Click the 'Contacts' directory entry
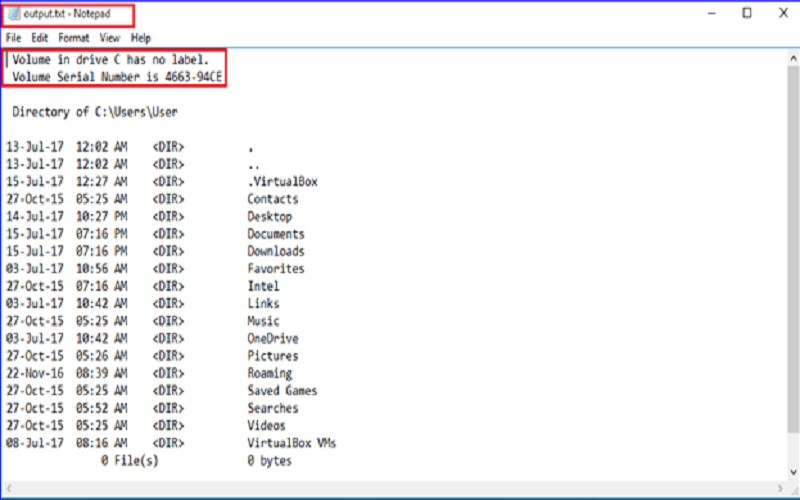The image size is (800, 500). 273,199
